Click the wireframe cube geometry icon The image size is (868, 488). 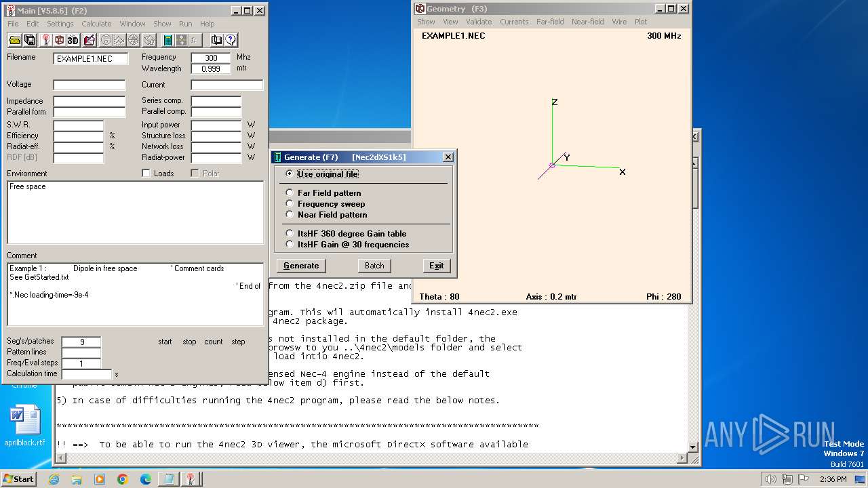pos(59,40)
